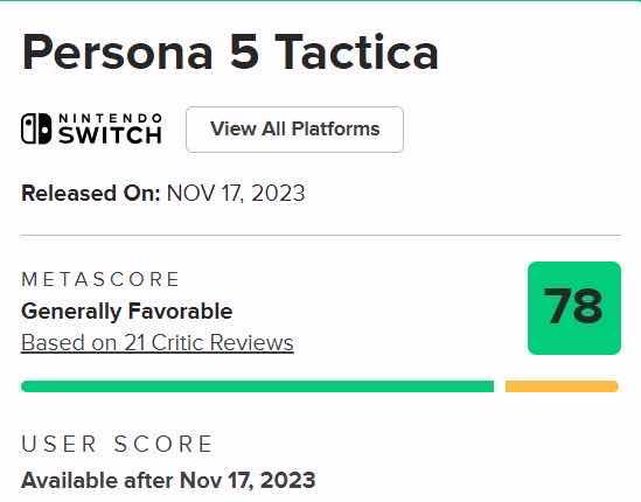Click the number 78 in the score badge
The width and height of the screenshot is (641, 502).
pyautogui.click(x=573, y=307)
